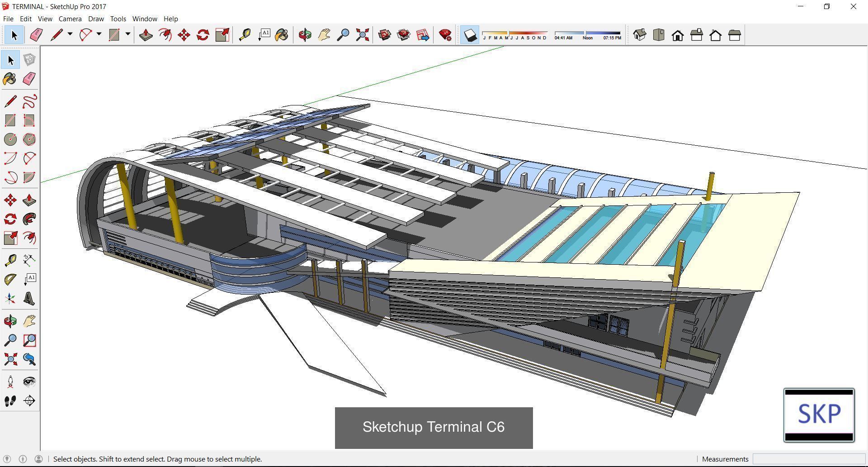Select the Walk footprints tool

10,401
